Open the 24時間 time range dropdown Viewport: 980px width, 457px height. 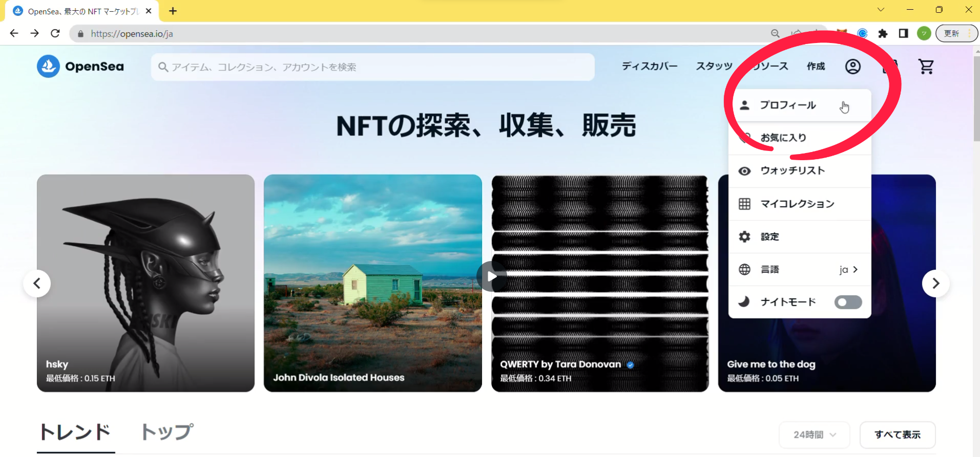point(814,434)
